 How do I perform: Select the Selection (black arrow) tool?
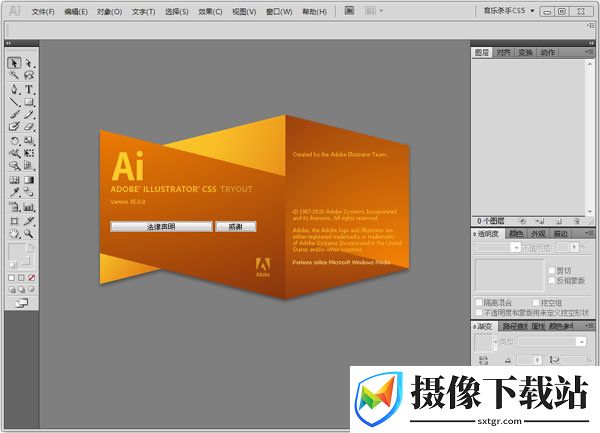[x=14, y=63]
